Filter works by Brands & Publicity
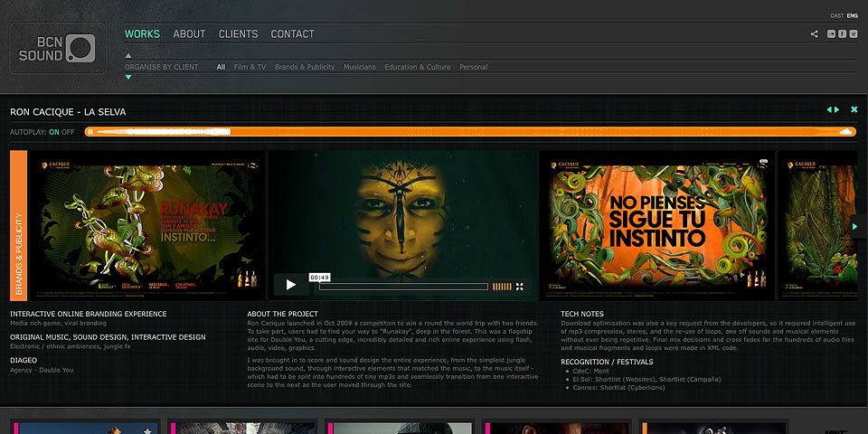 point(305,67)
